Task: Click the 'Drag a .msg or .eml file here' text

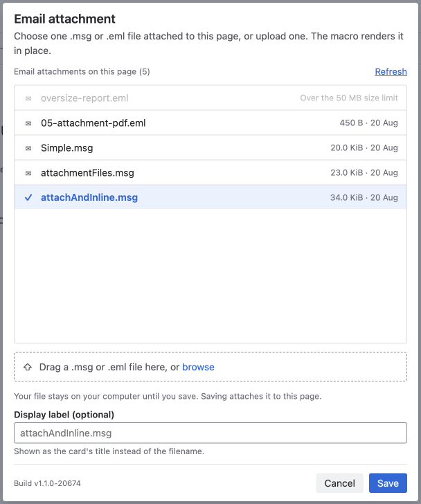Action: (103, 367)
